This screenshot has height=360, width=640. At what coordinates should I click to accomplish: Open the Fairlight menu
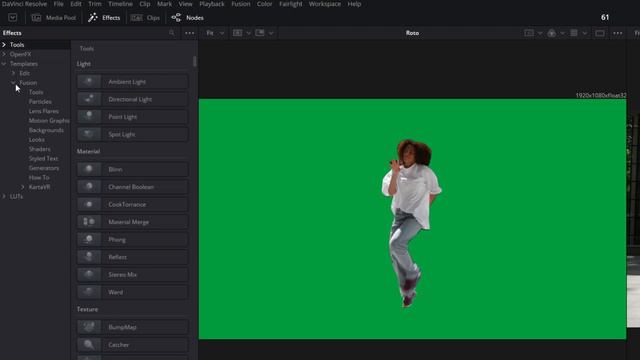291,4
